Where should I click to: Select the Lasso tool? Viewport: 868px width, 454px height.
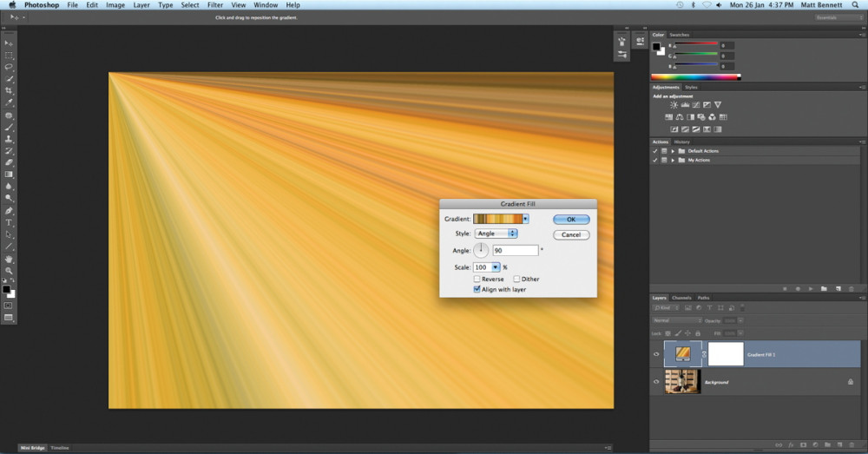click(9, 67)
